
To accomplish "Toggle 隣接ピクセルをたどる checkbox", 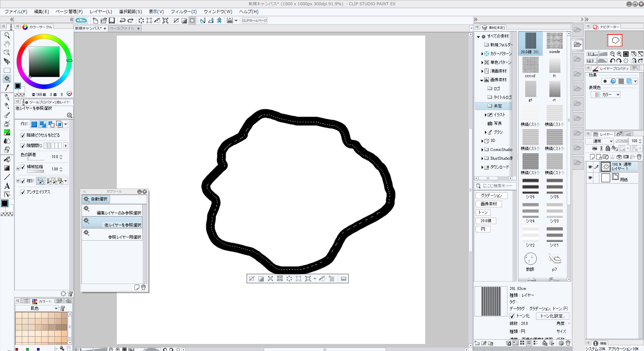I will [22, 135].
